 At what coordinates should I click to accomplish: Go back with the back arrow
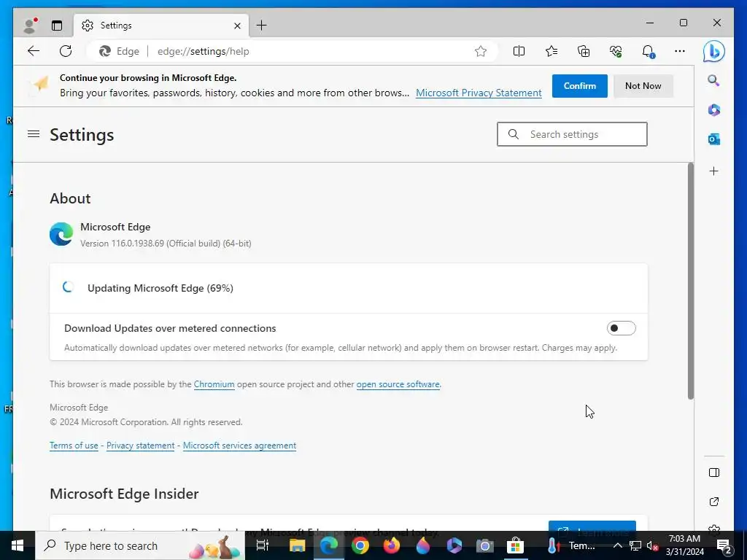34,51
